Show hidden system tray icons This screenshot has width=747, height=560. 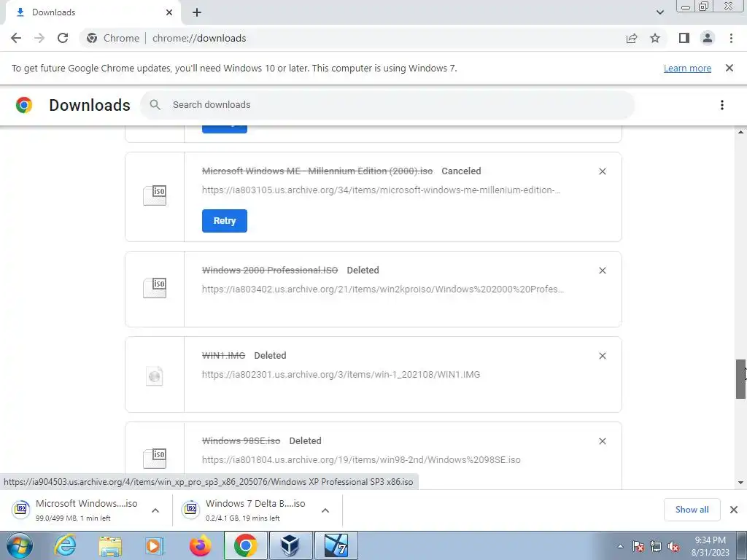pos(620,546)
